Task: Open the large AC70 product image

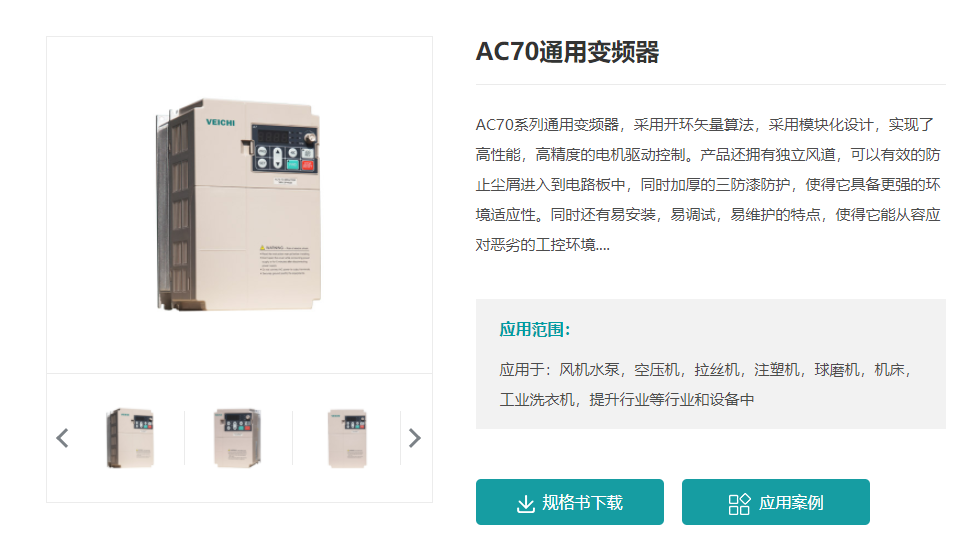Action: coord(239,204)
